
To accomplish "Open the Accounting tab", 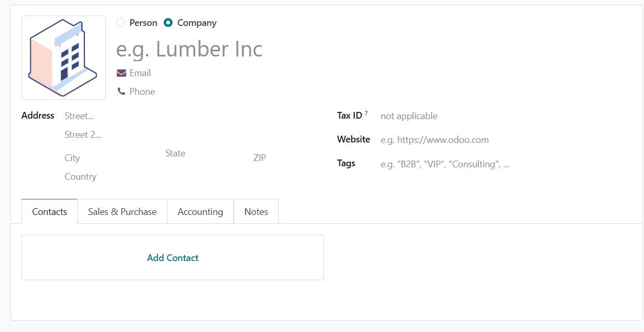I will 200,212.
